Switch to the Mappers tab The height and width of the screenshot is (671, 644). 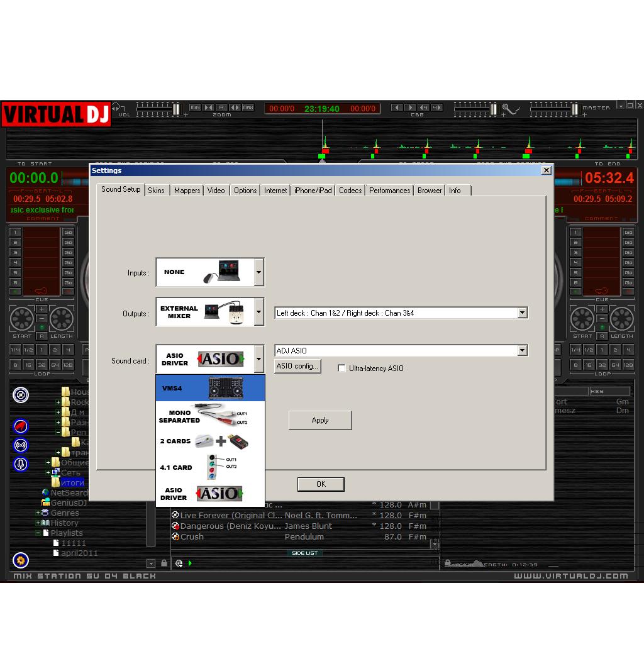(x=187, y=191)
